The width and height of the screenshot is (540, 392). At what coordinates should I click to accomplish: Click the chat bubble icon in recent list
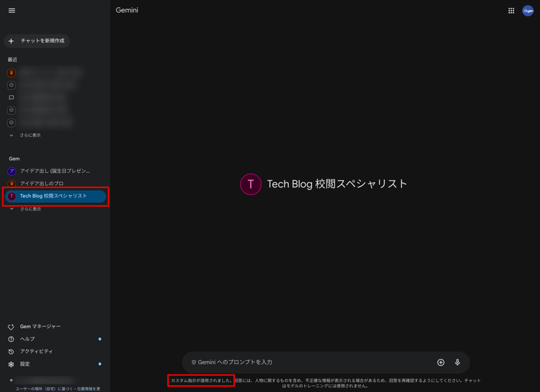[x=11, y=98]
